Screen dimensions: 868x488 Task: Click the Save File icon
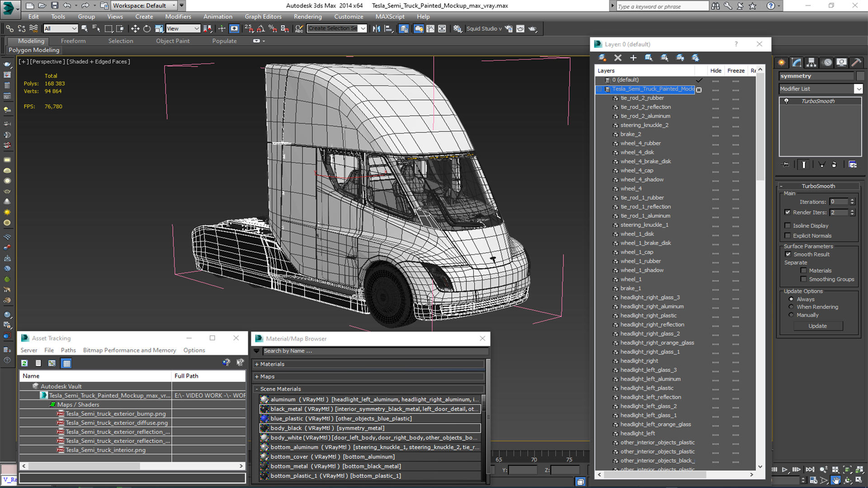pyautogui.click(x=54, y=5)
